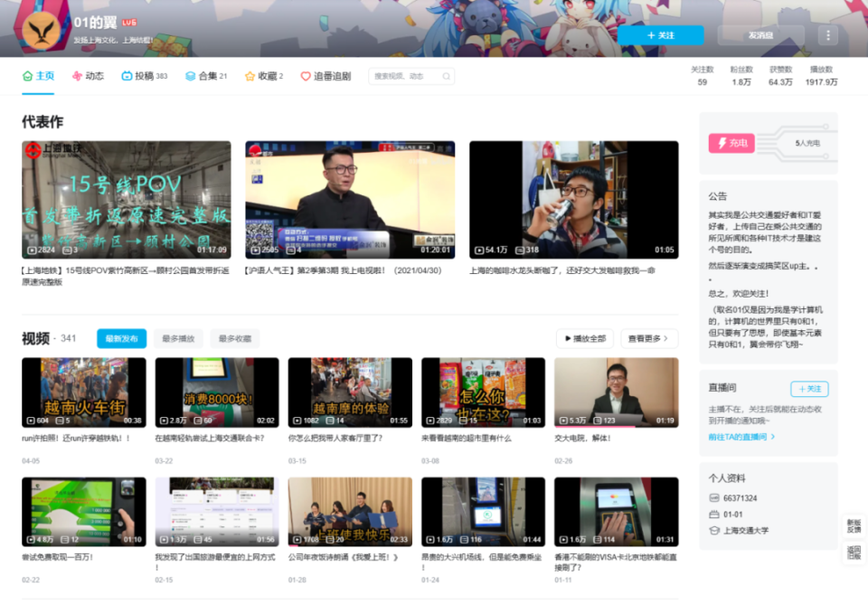Open the 追番追剧 tab
Image resolution: width=868 pixels, height=605 pixels.
(325, 77)
